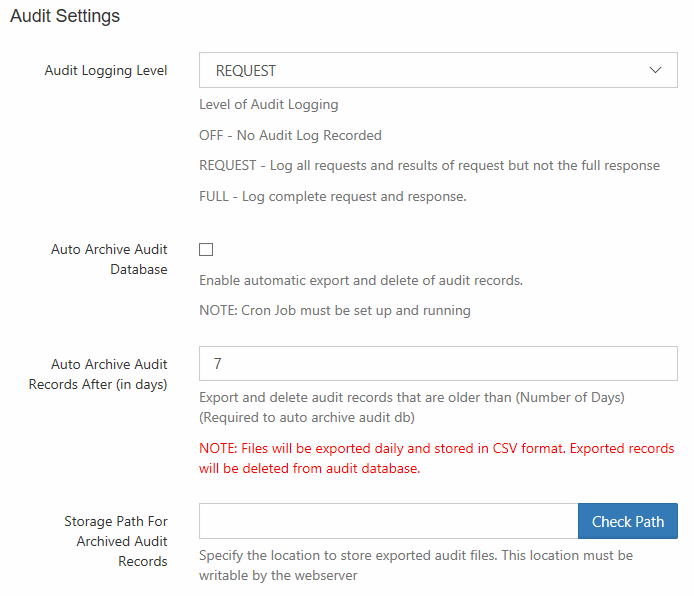This screenshot has width=694, height=596.
Task: Open the Audit Logging Level dropdown
Action: coord(438,70)
